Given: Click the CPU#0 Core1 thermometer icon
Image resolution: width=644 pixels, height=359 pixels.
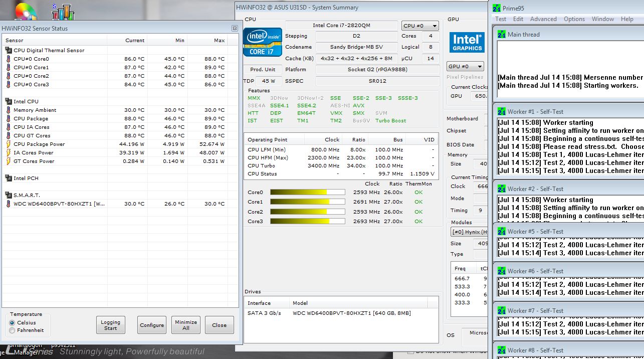Looking at the screenshot, I should coord(9,67).
